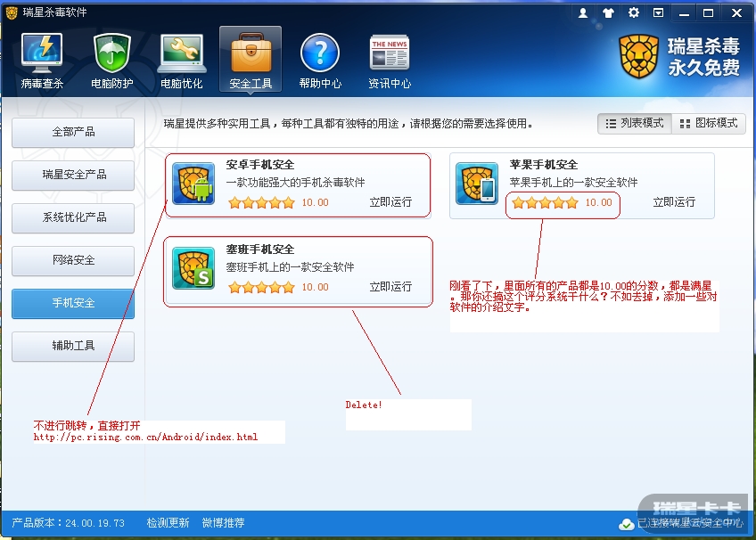The width and height of the screenshot is (756, 540).
Task: Open the skin (shirt) icon in title bar
Action: (x=609, y=13)
